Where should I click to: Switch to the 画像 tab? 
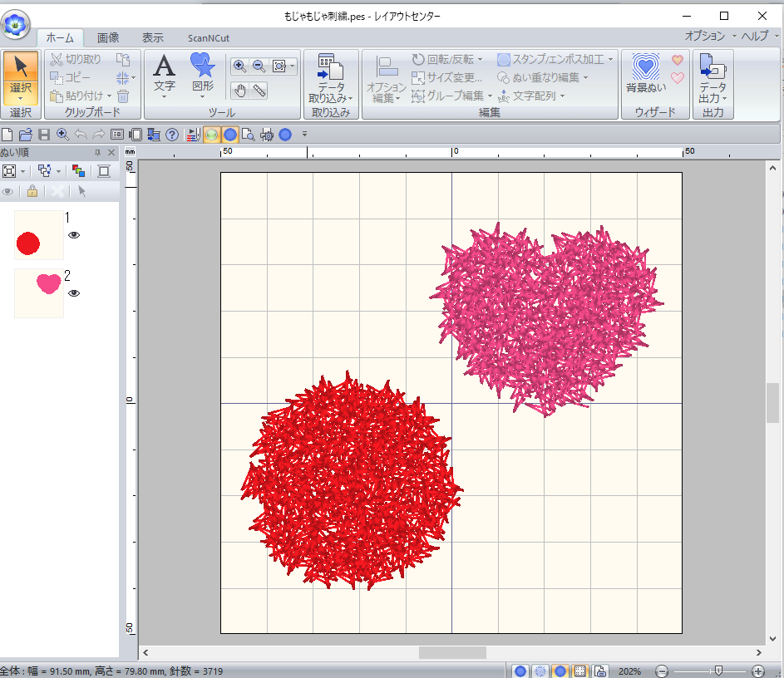click(x=108, y=37)
